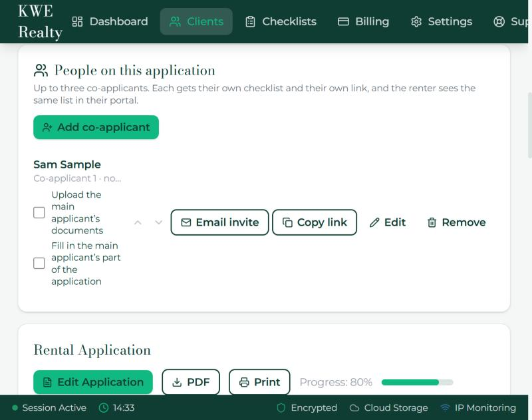Click the page vertical scrollbar

click(529, 125)
